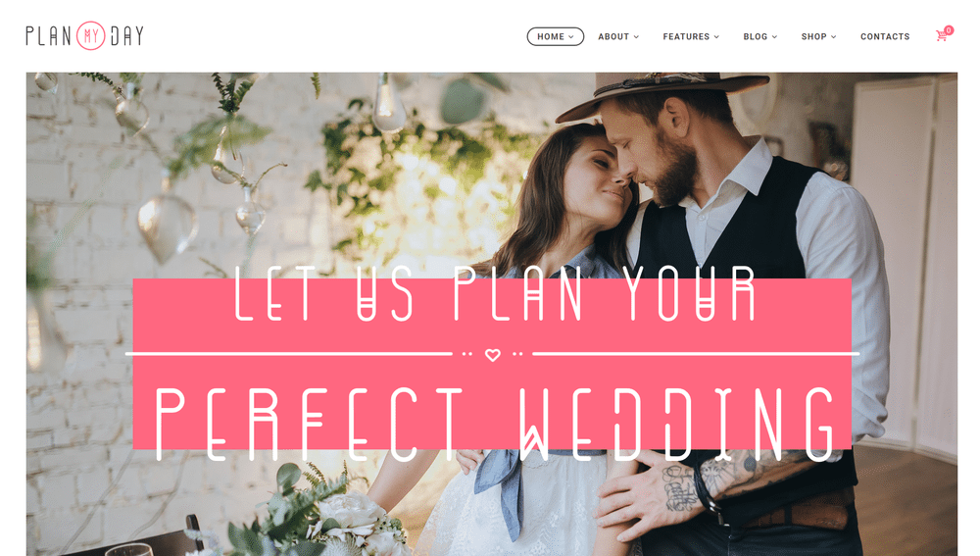Expand the About menu chevron

[x=636, y=37]
